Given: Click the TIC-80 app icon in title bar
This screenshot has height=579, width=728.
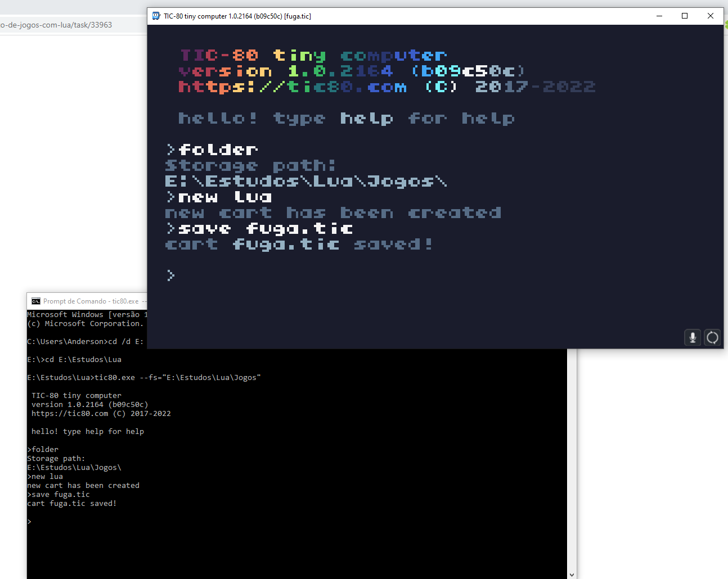Looking at the screenshot, I should coord(156,16).
